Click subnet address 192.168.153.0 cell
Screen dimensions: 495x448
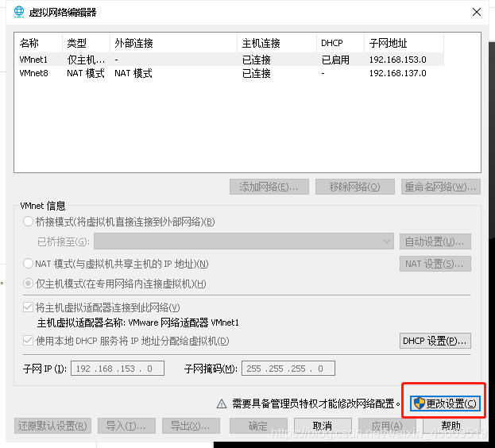tap(398, 60)
